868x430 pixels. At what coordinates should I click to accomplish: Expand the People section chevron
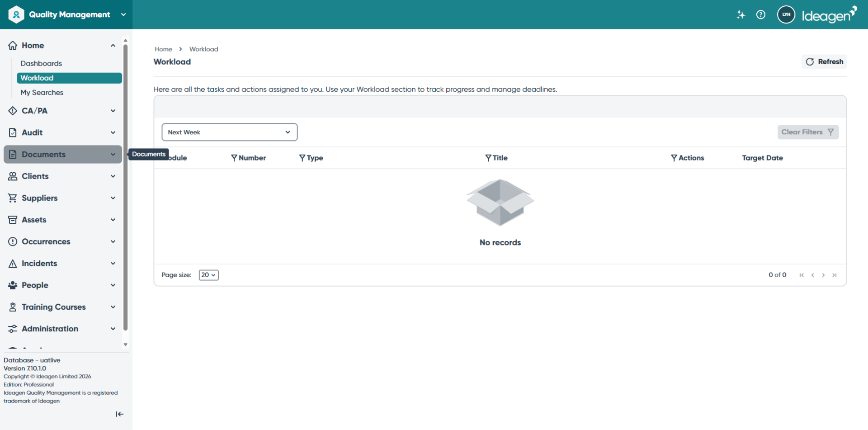[113, 285]
